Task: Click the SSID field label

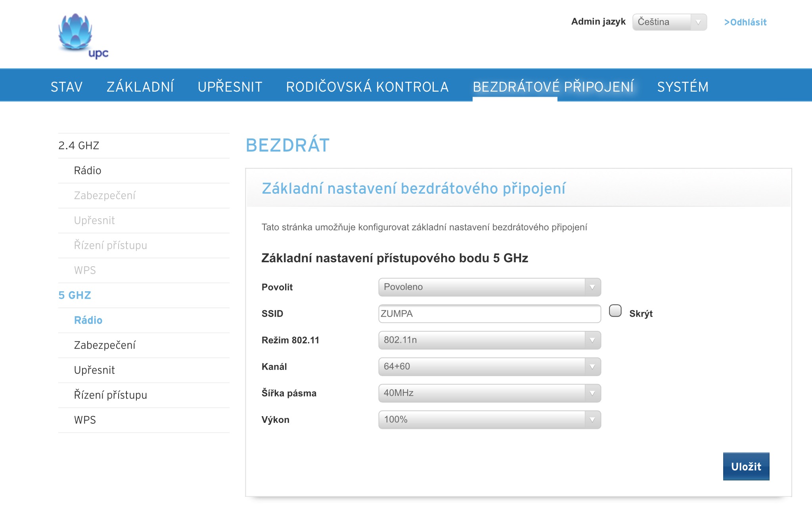Action: coord(272,314)
